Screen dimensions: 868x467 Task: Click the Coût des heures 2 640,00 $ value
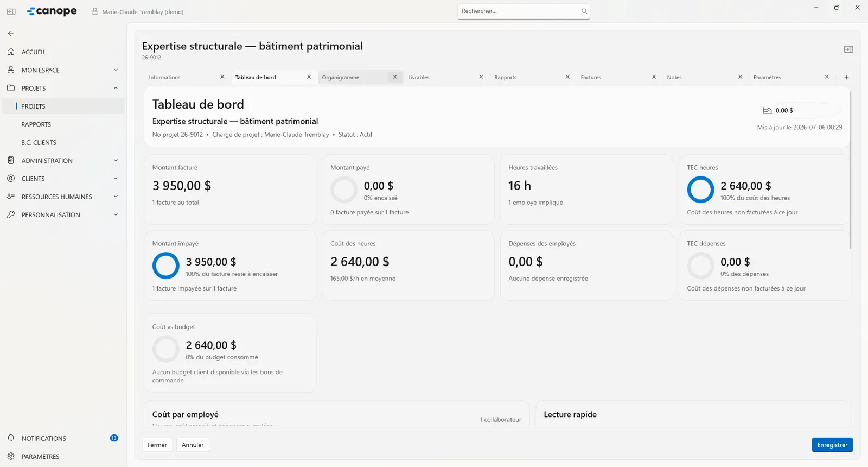360,262
